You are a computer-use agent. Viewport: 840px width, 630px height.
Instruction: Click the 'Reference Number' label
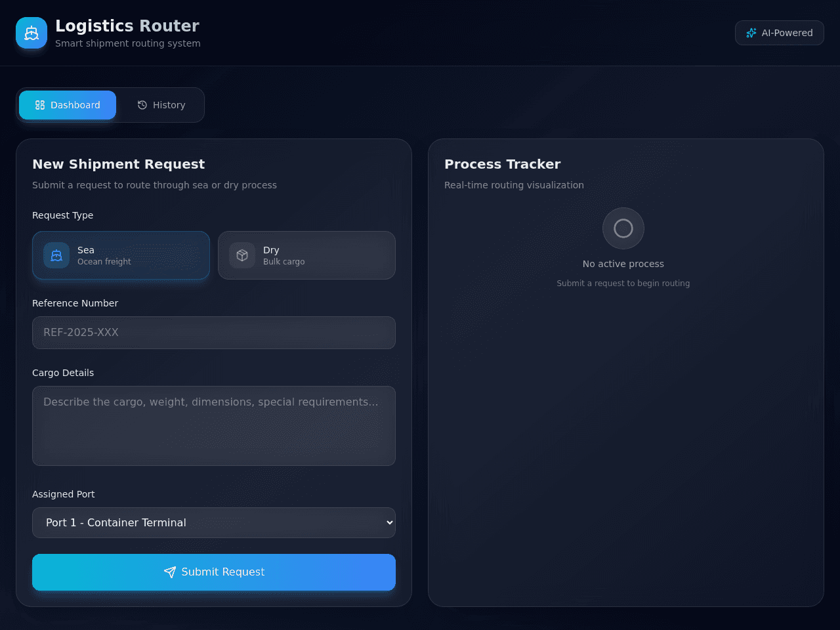[75, 303]
